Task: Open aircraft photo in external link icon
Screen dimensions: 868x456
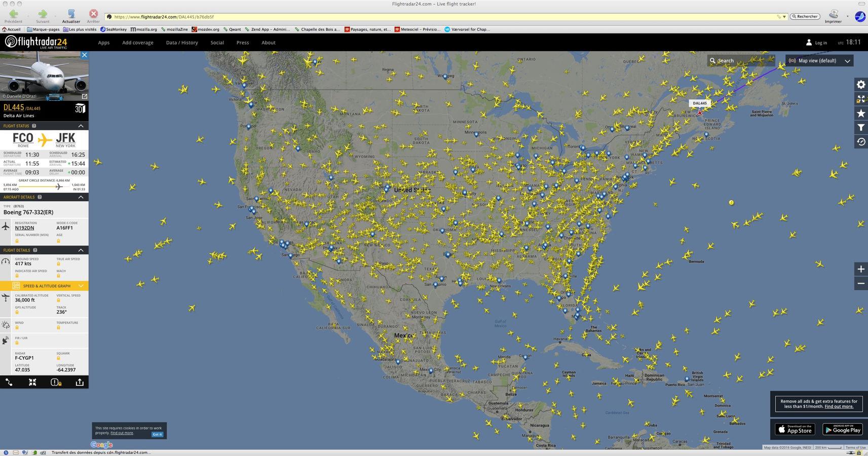Action: [84, 96]
